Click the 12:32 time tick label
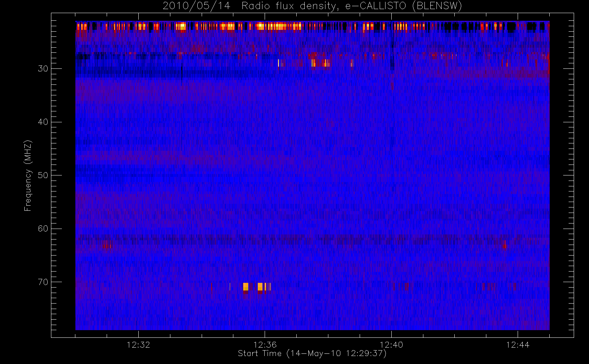Image resolution: width=589 pixels, height=364 pixels. pos(138,345)
